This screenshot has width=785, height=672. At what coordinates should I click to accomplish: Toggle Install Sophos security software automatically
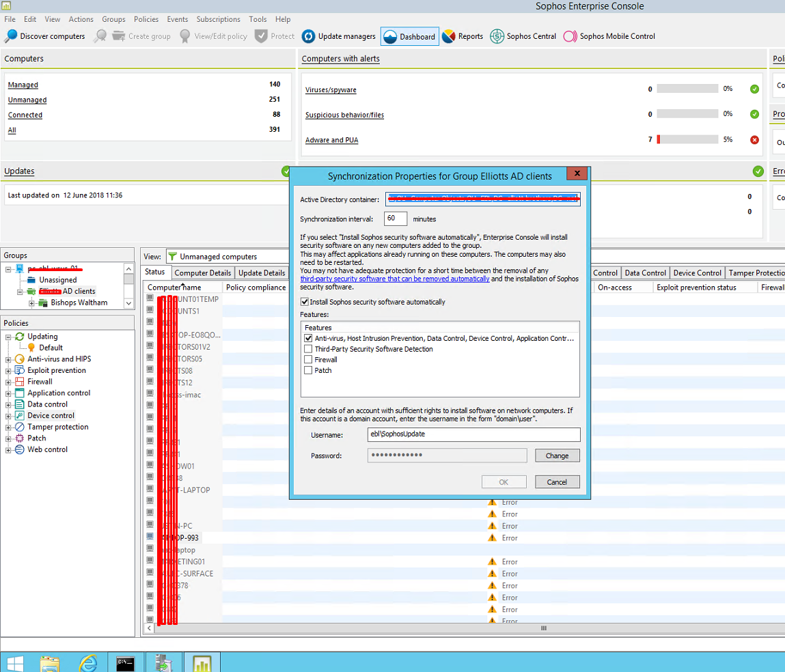tap(305, 302)
